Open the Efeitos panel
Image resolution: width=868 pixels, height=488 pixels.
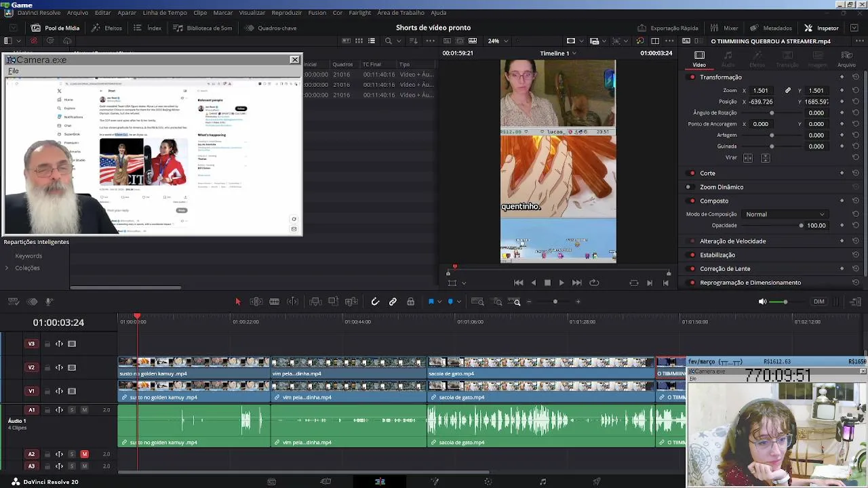pyautogui.click(x=107, y=28)
